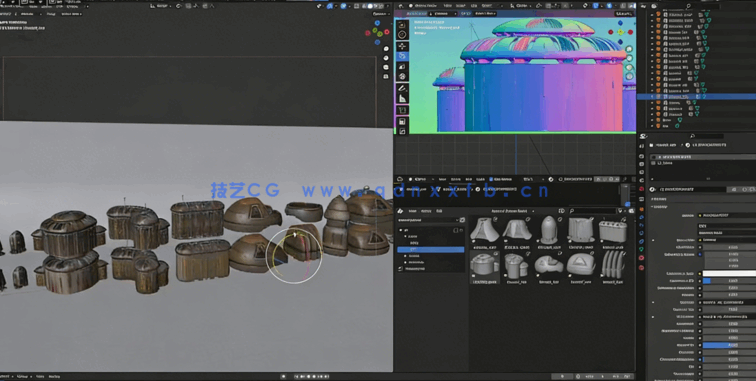Open the material sphere browse dropdown in shader editor header
756x381 pixels.
(x=551, y=179)
